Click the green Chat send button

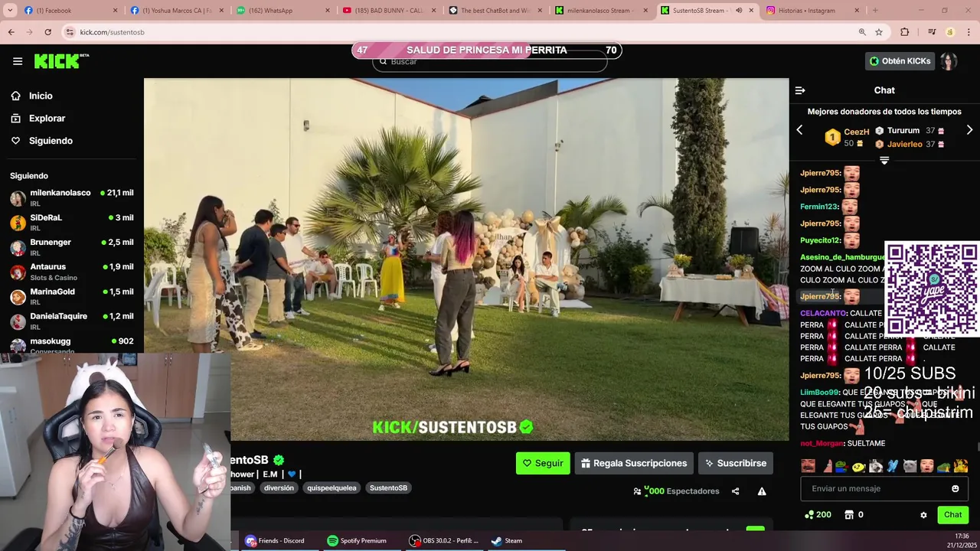point(952,515)
